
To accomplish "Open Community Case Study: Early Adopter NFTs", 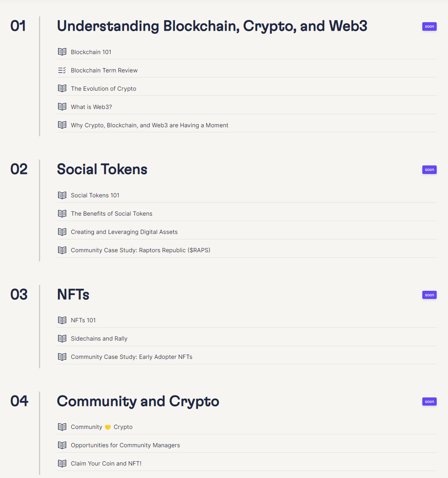I will click(x=247, y=357).
